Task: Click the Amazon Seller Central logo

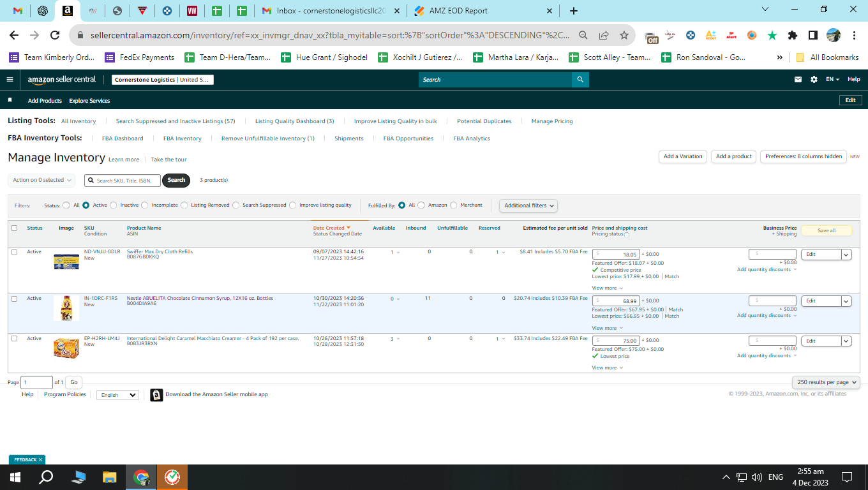Action: tap(62, 80)
